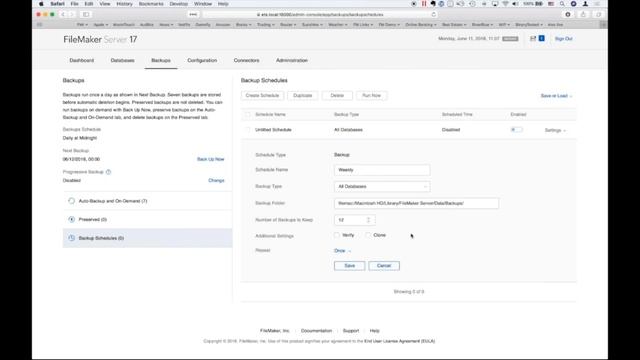Check the select-all checkbox in table header
Image resolution: width=640 pixels, height=360 pixels.
click(247, 115)
